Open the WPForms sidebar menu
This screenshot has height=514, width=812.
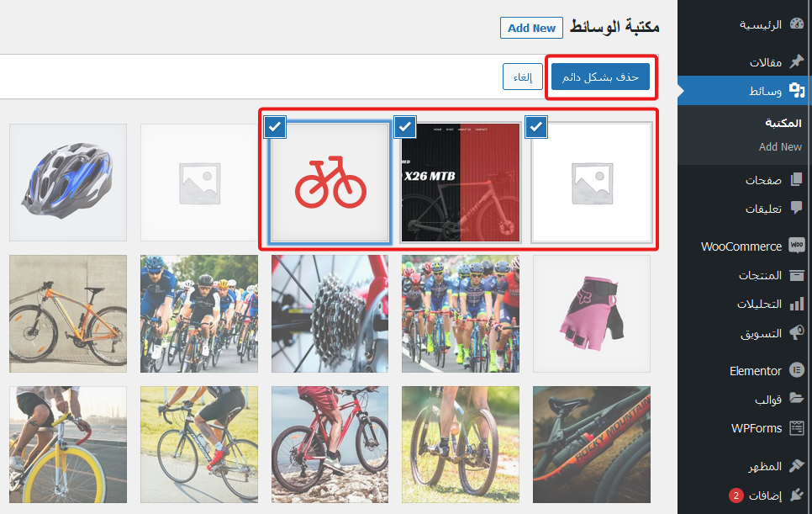point(757,428)
